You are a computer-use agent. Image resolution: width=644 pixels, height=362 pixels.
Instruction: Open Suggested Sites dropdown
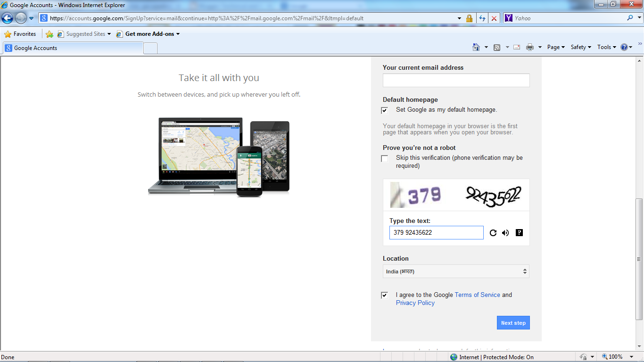(x=84, y=34)
